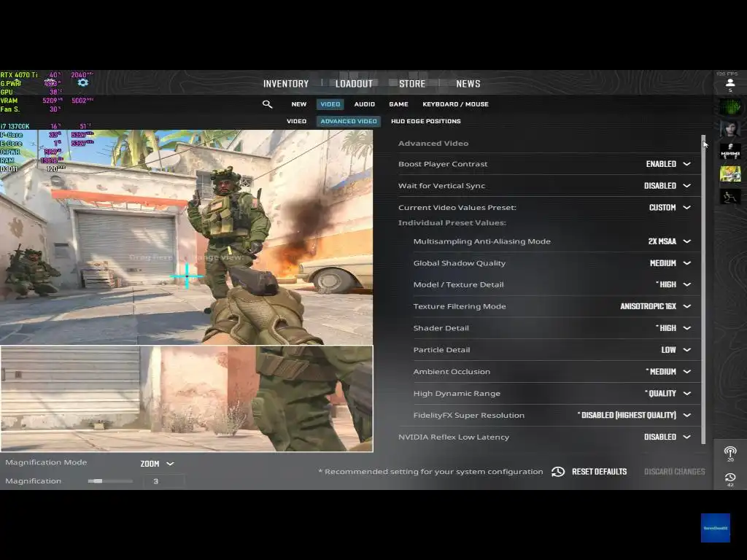747x560 pixels.
Task: Open the Store main menu tab
Action: click(412, 84)
